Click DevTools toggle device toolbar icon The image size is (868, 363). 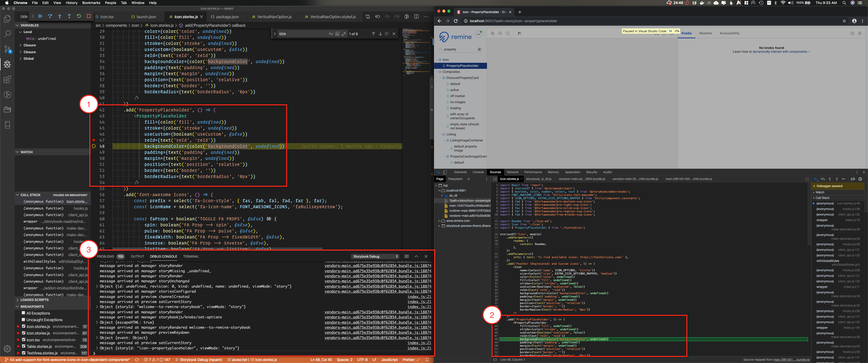pyautogui.click(x=445, y=172)
